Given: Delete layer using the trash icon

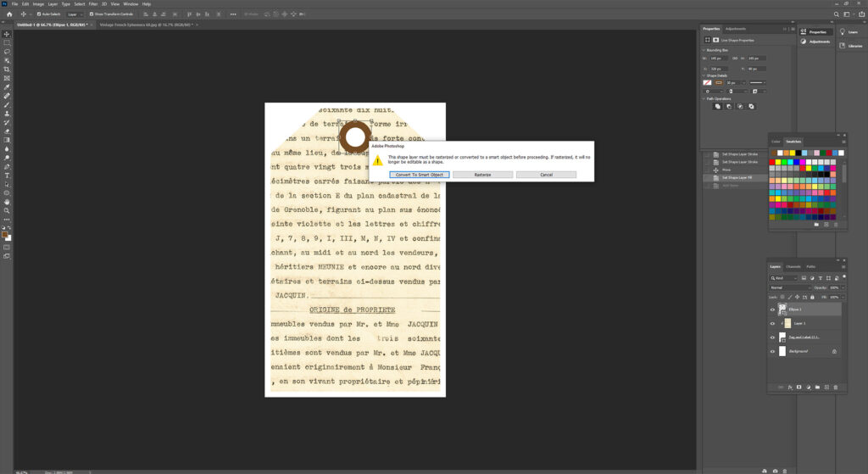Looking at the screenshot, I should (835, 387).
